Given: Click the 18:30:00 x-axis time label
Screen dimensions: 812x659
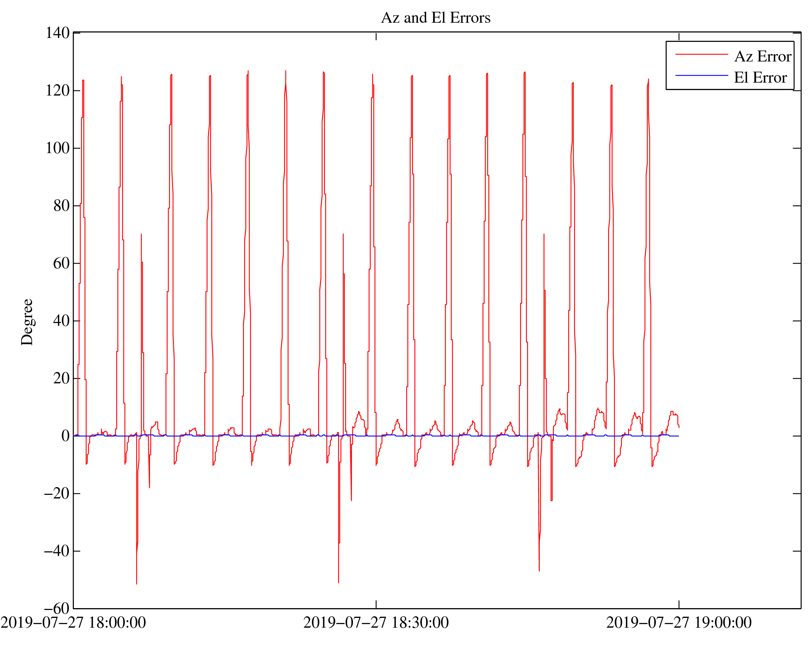Looking at the screenshot, I should [376, 623].
